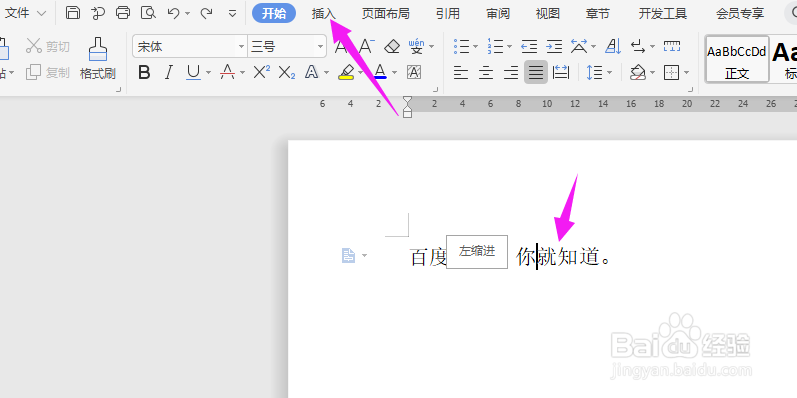Viewport: 797px width, 398px height.
Task: Expand the 文件 menu arrow
Action: (42, 13)
